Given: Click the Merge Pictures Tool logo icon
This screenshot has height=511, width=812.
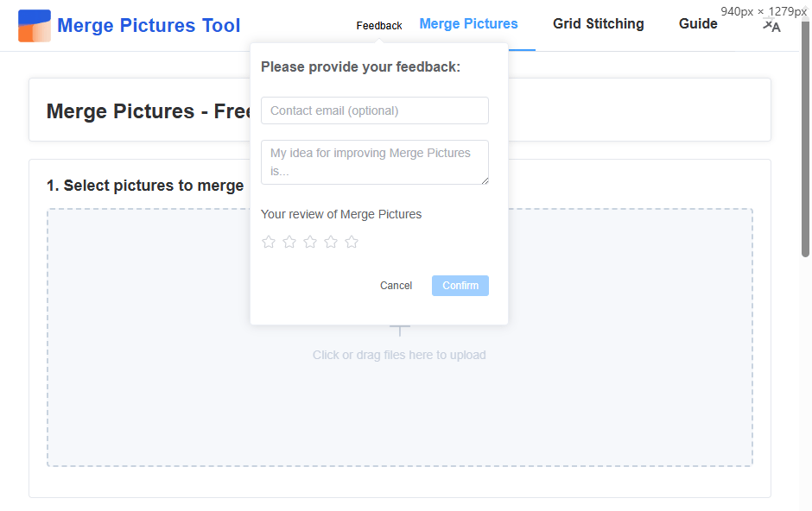Looking at the screenshot, I should point(35,25).
